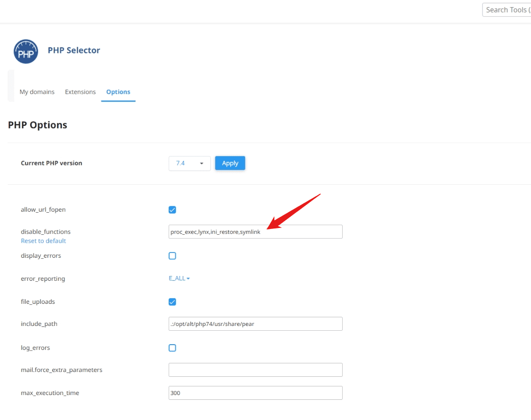Switch to the My domains tab
Viewport: 531px width, 420px height.
pos(37,92)
